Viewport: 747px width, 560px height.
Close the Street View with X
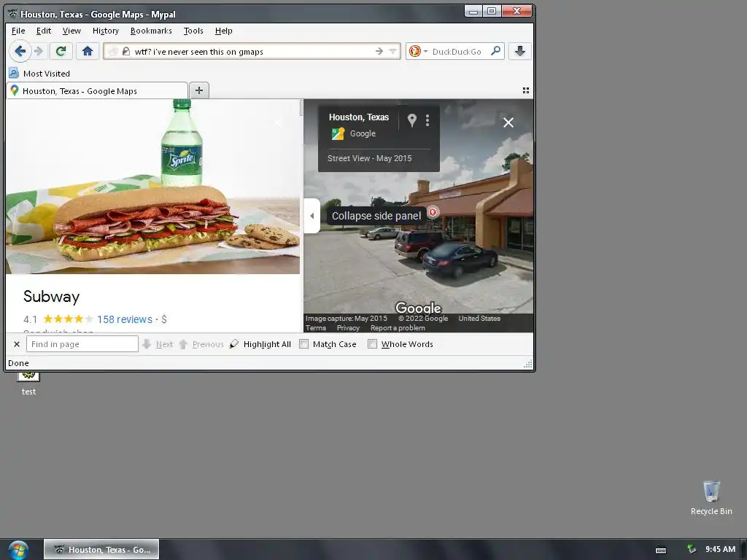pyautogui.click(x=508, y=122)
